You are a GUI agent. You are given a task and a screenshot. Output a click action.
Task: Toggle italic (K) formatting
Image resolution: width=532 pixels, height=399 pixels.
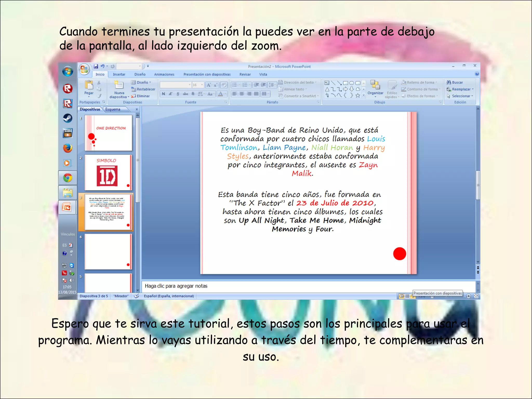coord(171,94)
